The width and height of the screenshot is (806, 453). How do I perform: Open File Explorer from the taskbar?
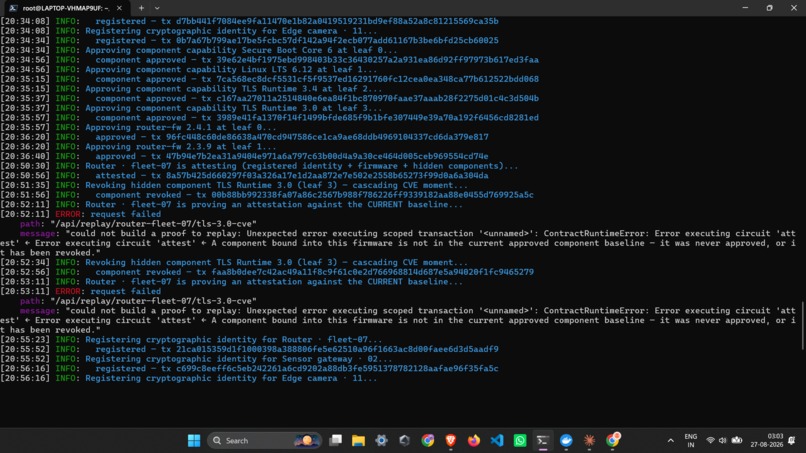click(358, 441)
